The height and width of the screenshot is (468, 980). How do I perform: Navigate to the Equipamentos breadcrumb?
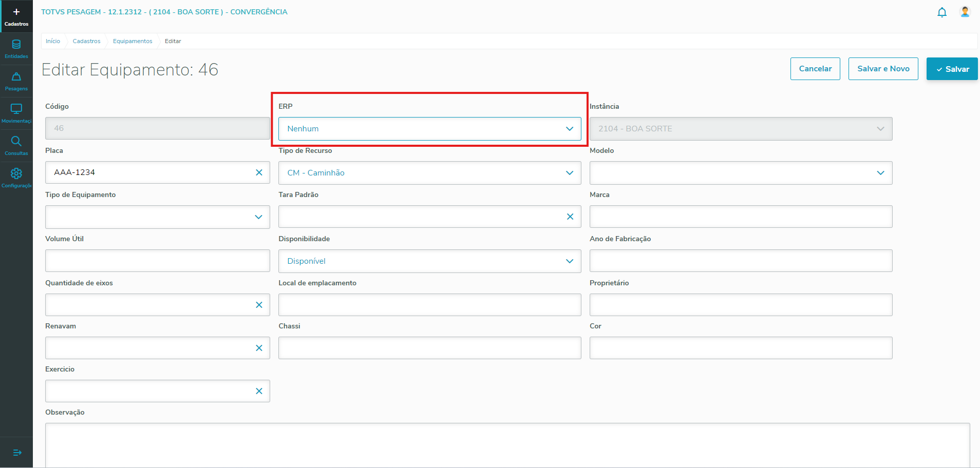[133, 41]
